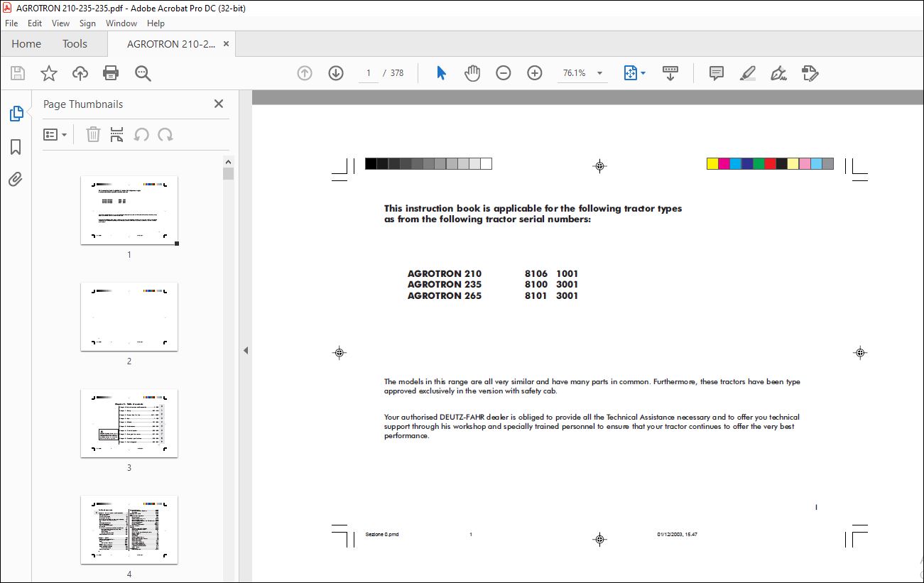Open the Bookmarks pane

[x=16, y=146]
